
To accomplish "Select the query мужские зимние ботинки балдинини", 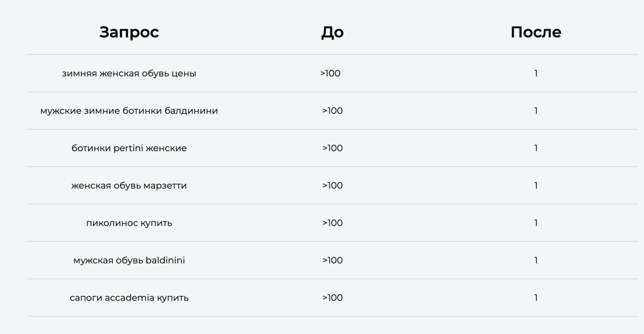I will click(129, 111).
